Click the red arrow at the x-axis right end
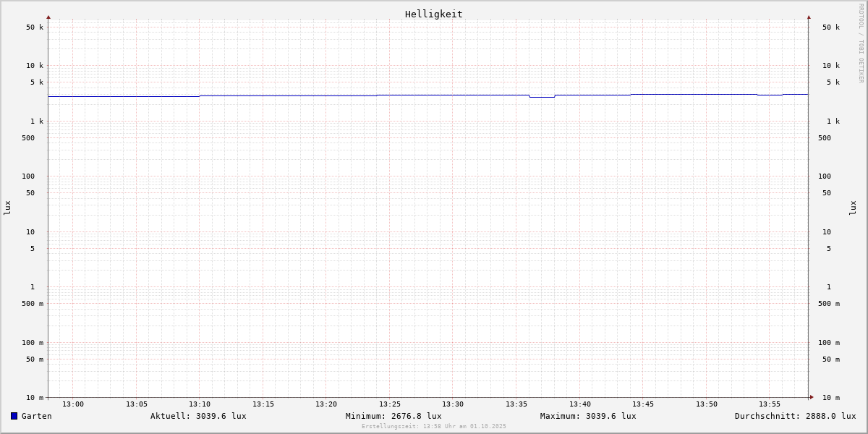This screenshot has width=868, height=434. click(x=812, y=397)
